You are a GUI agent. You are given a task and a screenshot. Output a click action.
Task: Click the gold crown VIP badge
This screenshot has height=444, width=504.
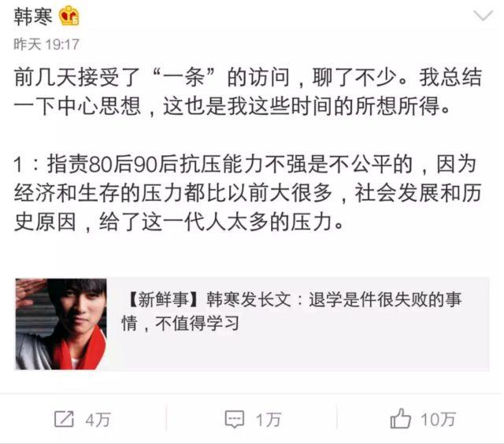click(x=69, y=16)
